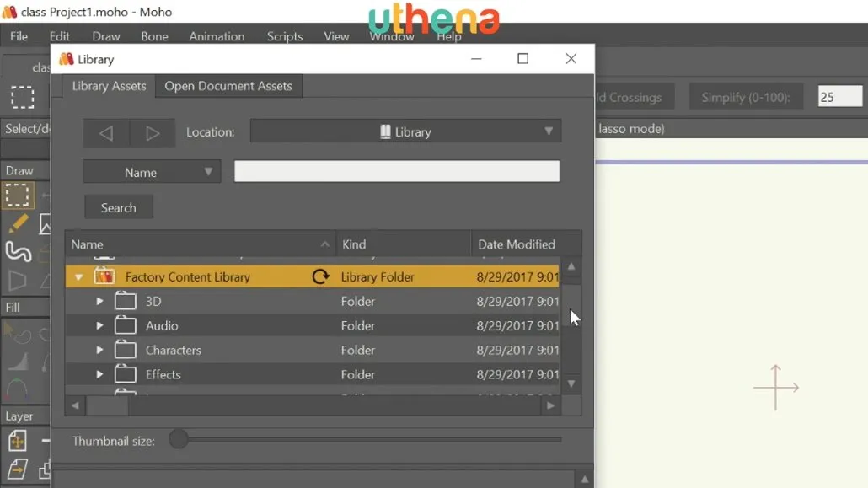
Task: Click in the library search text field
Action: [396, 171]
